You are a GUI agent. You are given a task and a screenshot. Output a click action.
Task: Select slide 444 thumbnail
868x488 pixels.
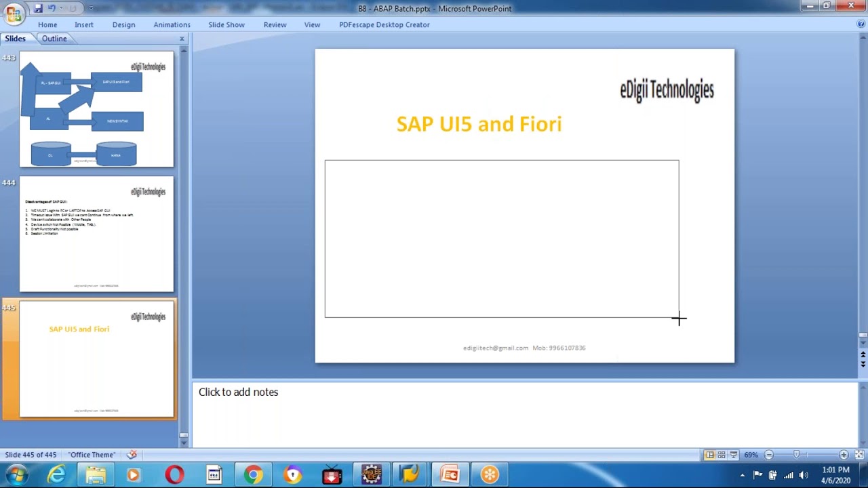tap(96, 234)
